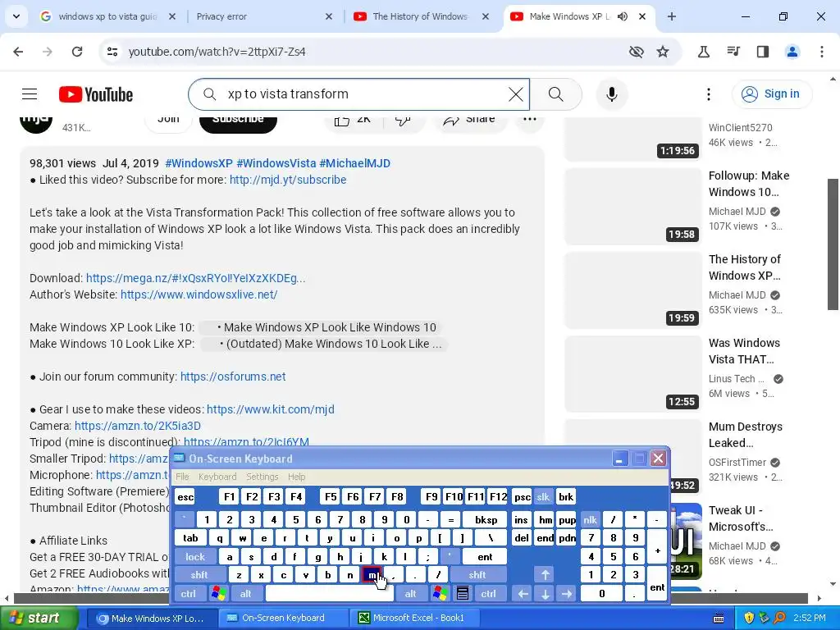Open Tweak UI video thumbnail
The height and width of the screenshot is (630, 840).
686,541
